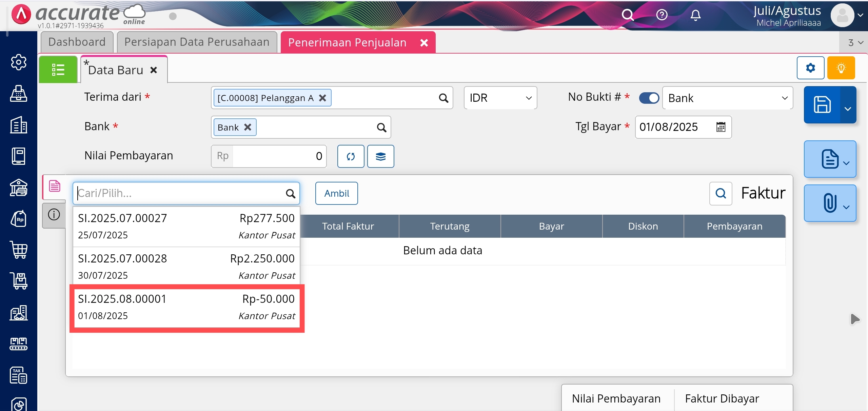868x411 pixels.
Task: Click the Ambil button
Action: pos(336,193)
